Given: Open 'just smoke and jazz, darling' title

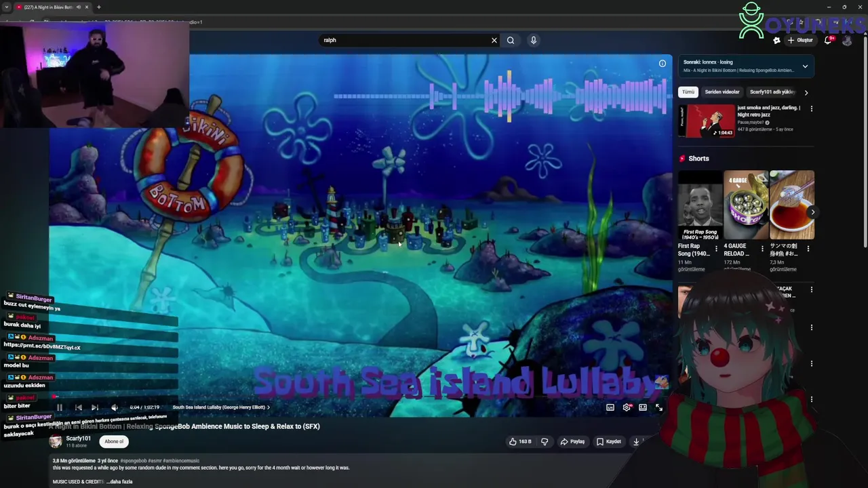Looking at the screenshot, I should [769, 111].
